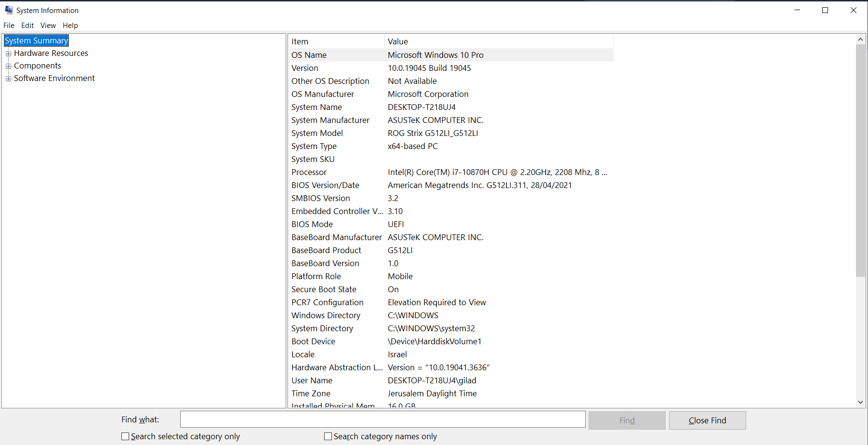The width and height of the screenshot is (868, 445).
Task: Click the ROG Strix G512LI_G512LI value
Action: coord(433,133)
